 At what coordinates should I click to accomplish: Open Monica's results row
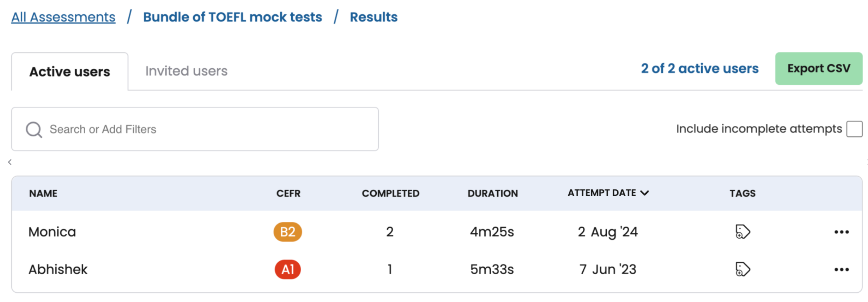52,232
